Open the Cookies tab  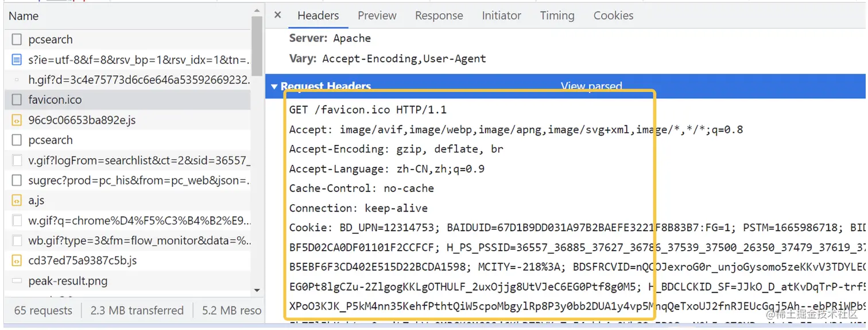[x=613, y=16]
